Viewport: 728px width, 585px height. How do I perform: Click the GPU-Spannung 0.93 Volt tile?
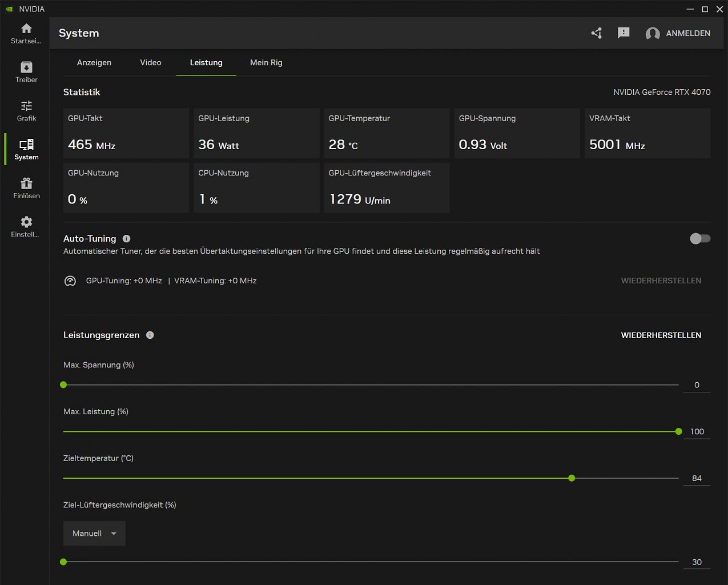[x=517, y=133]
